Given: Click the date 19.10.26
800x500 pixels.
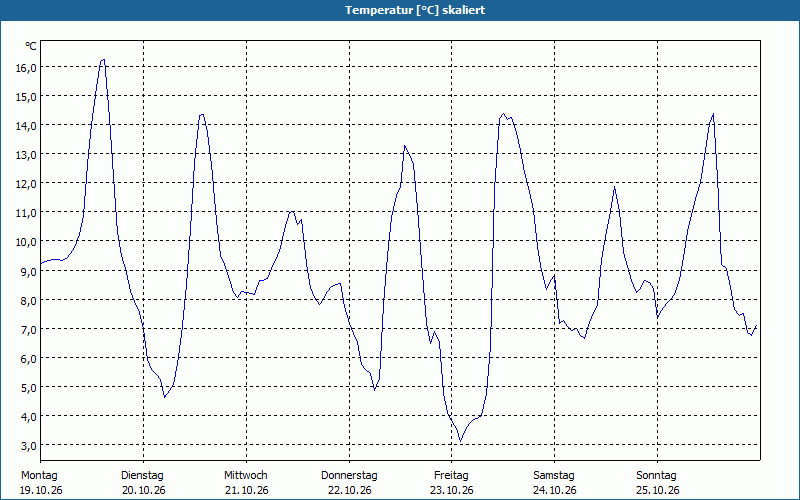Looking at the screenshot, I should point(41,490).
